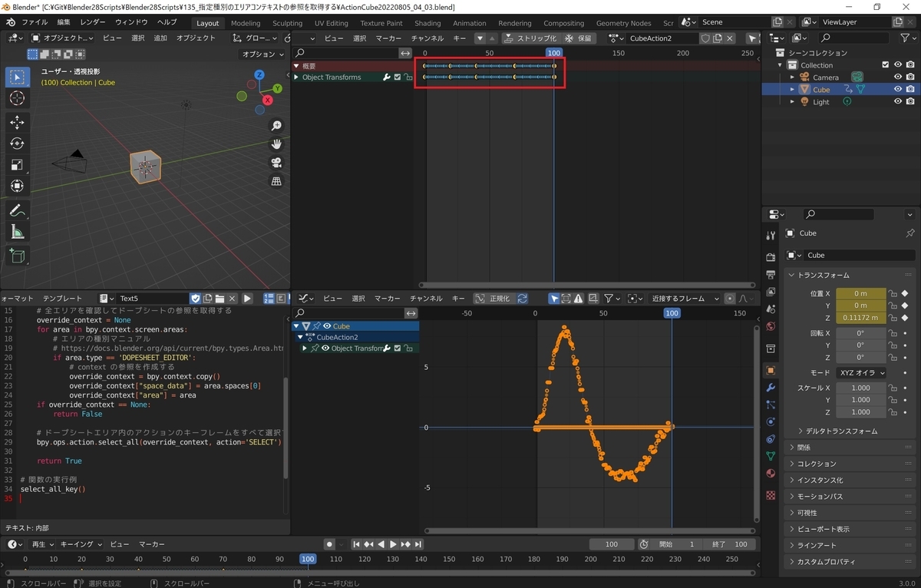Click the current frame 100 field in timeline
Viewport: 921px width, 588px height.
pos(611,544)
